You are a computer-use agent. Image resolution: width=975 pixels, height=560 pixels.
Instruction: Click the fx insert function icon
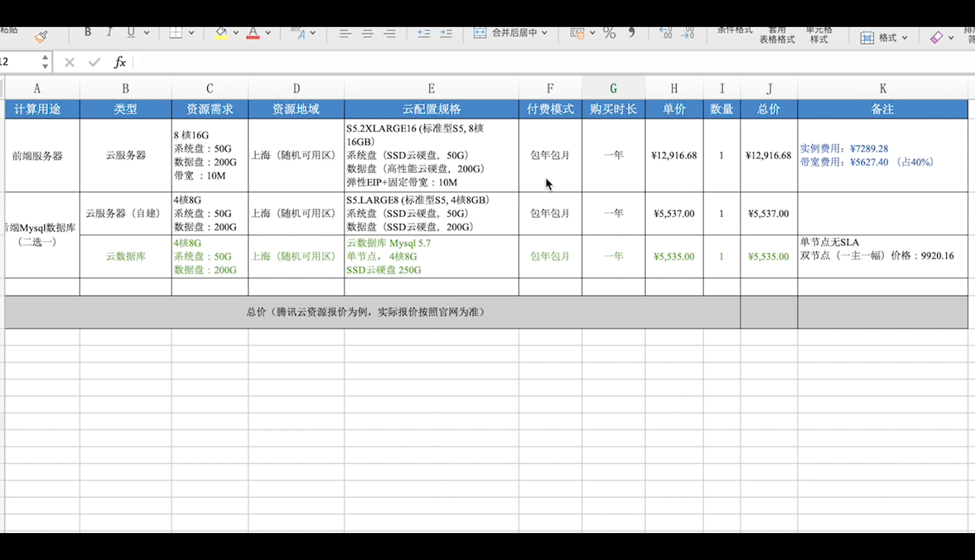120,62
